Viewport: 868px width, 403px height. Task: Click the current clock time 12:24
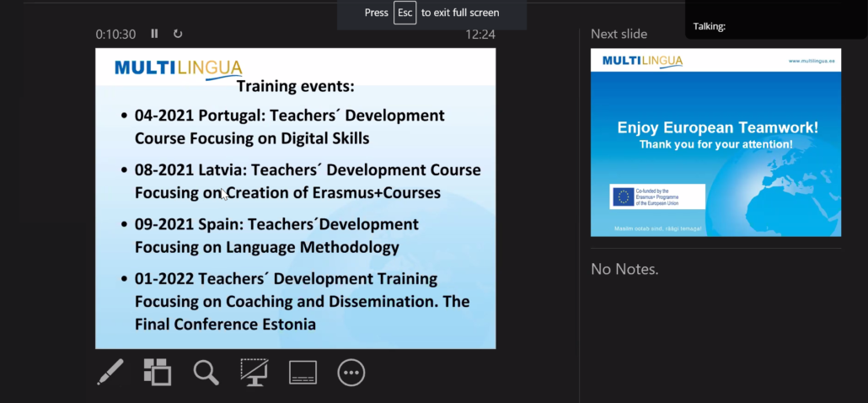tap(480, 35)
